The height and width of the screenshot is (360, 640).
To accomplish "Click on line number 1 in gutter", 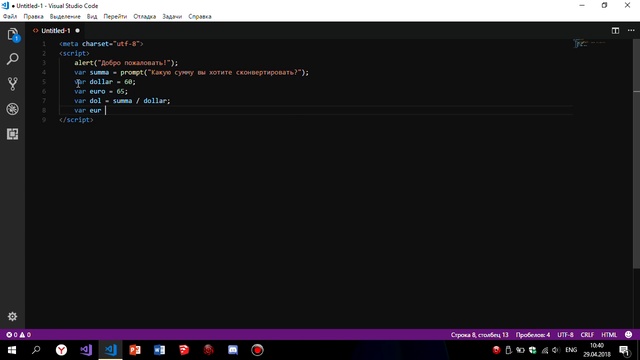I will tap(44, 44).
